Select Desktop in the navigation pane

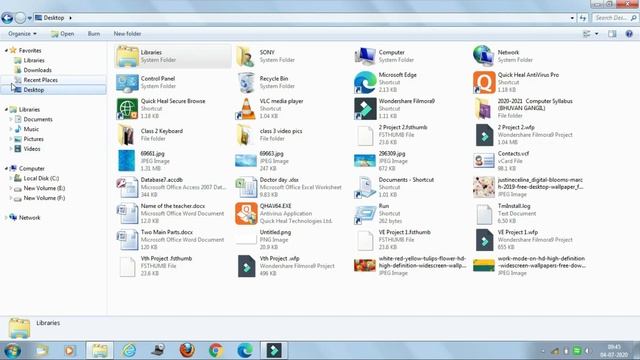coord(33,90)
